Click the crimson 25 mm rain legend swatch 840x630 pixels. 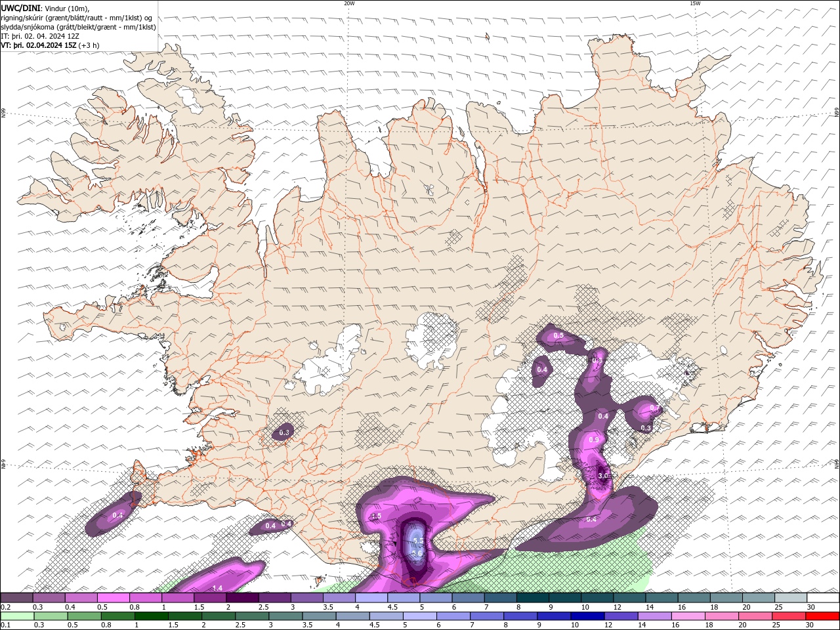790,616
